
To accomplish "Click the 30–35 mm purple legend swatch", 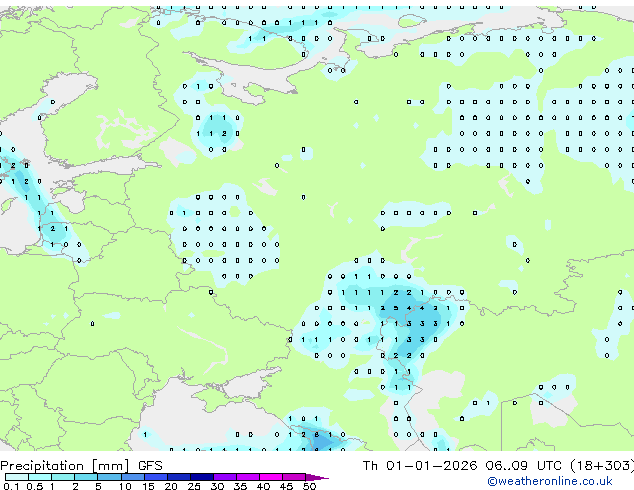I will coord(225,477).
